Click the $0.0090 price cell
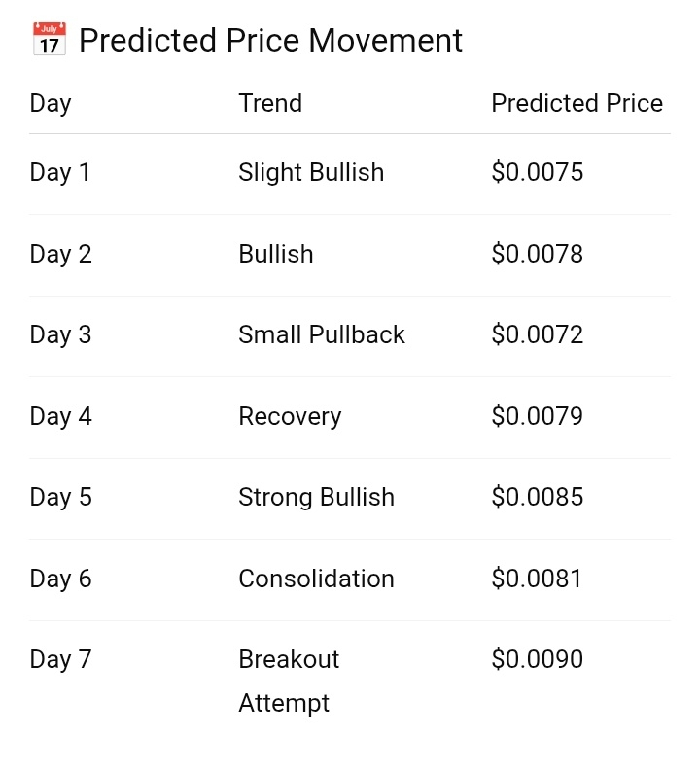700x772 pixels. (538, 660)
